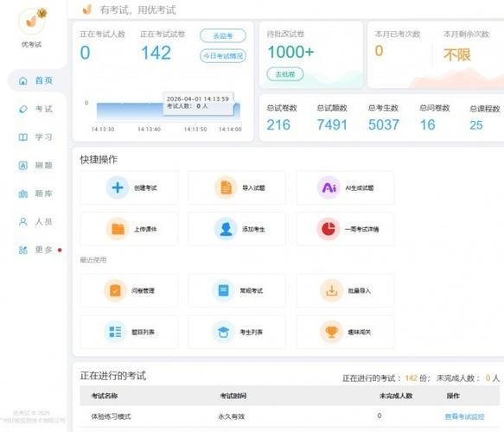Open the 学习 book icon in the sidebar
The image size is (504, 432).
[x=22, y=137]
